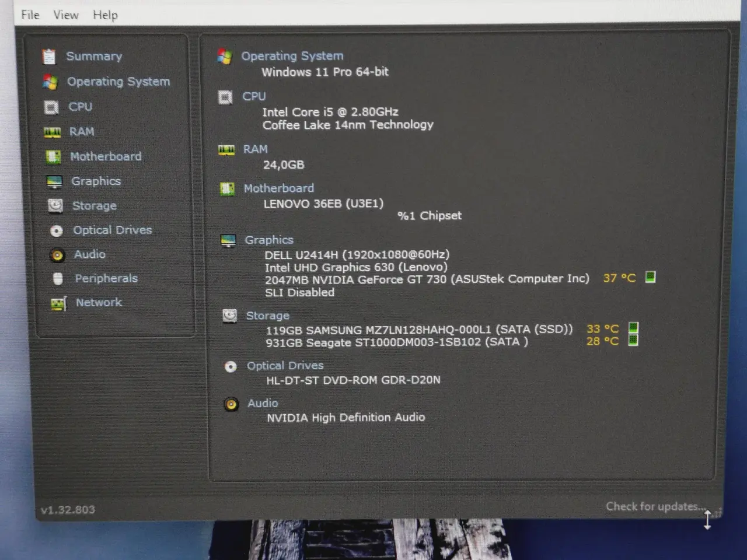The width and height of the screenshot is (747, 560).
Task: Go to the RAM section label
Action: click(x=82, y=132)
